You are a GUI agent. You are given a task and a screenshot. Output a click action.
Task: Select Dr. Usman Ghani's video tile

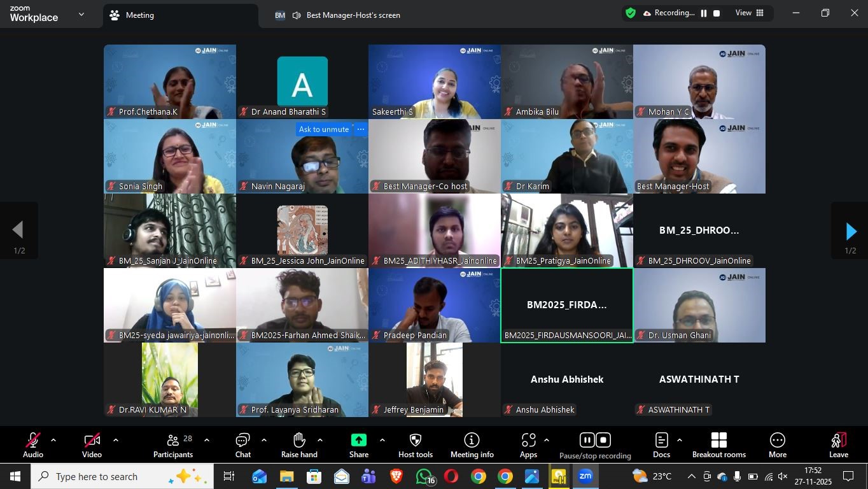click(x=699, y=306)
